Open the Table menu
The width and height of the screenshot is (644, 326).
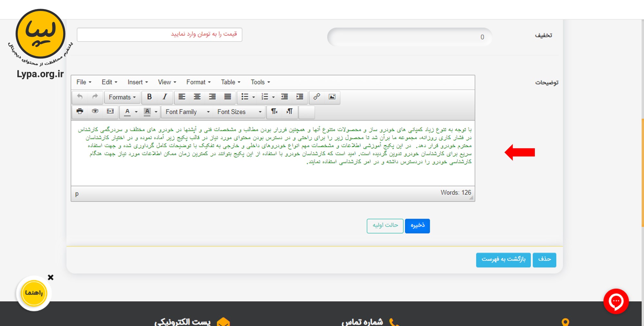[231, 82]
